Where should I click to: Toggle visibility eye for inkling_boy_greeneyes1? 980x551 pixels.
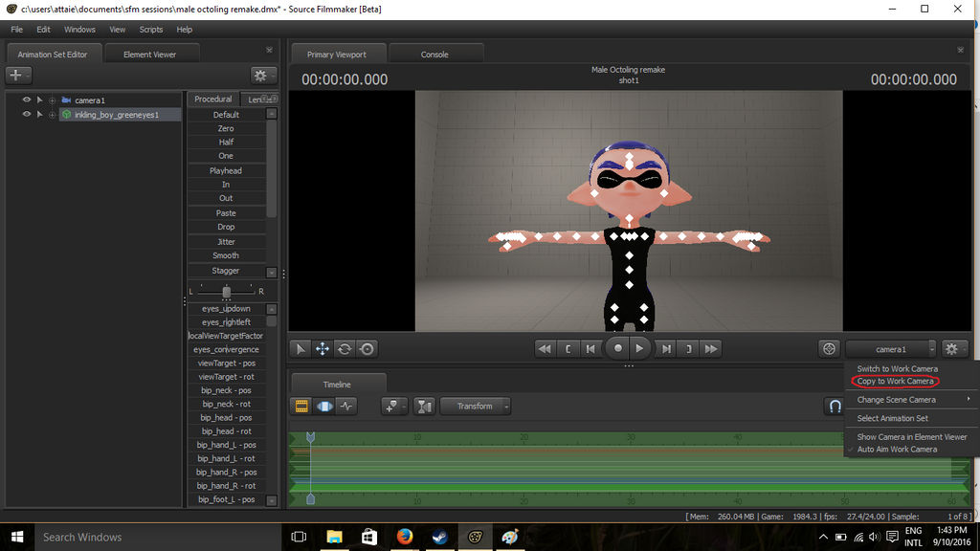26,115
